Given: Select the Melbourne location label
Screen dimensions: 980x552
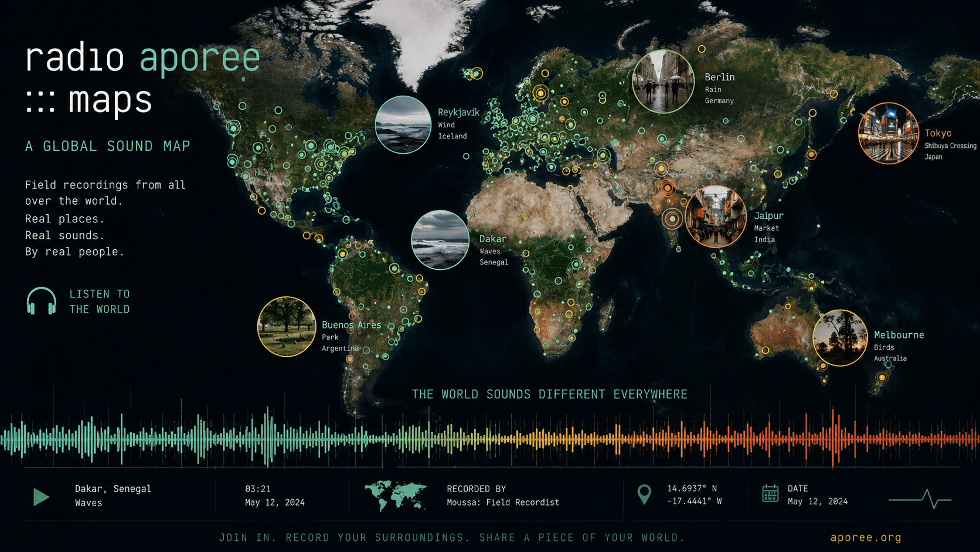Looking at the screenshot, I should click(899, 335).
